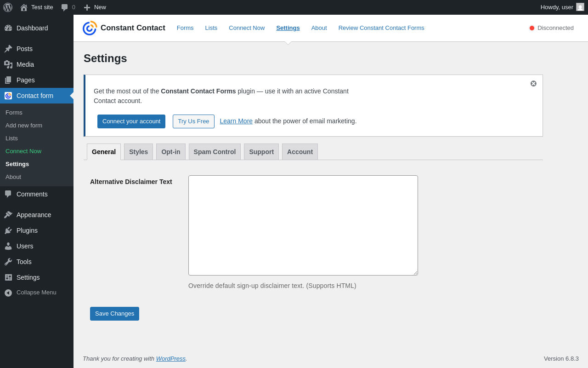The width and height of the screenshot is (588, 368).
Task: Open the Howdy user account menu
Action: pyautogui.click(x=562, y=7)
